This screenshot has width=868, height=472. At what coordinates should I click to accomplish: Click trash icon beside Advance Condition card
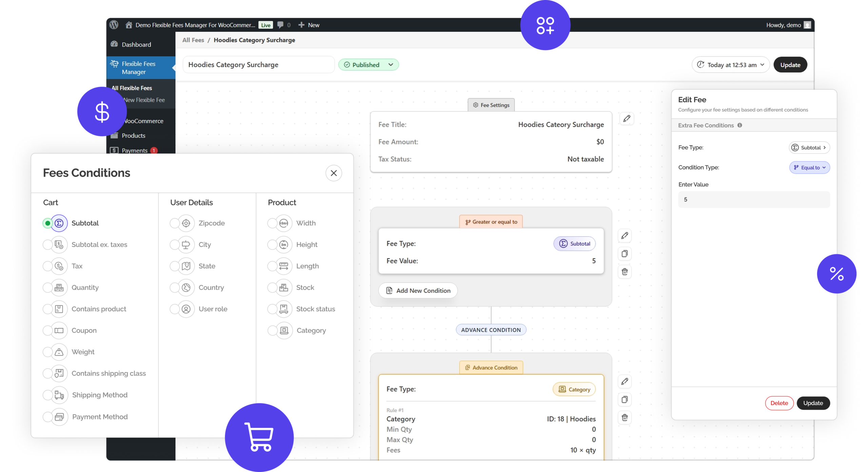pyautogui.click(x=625, y=417)
